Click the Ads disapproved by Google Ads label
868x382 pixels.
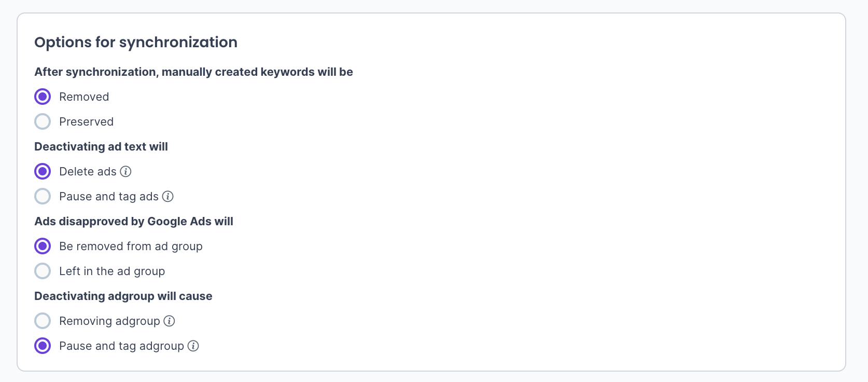(134, 221)
